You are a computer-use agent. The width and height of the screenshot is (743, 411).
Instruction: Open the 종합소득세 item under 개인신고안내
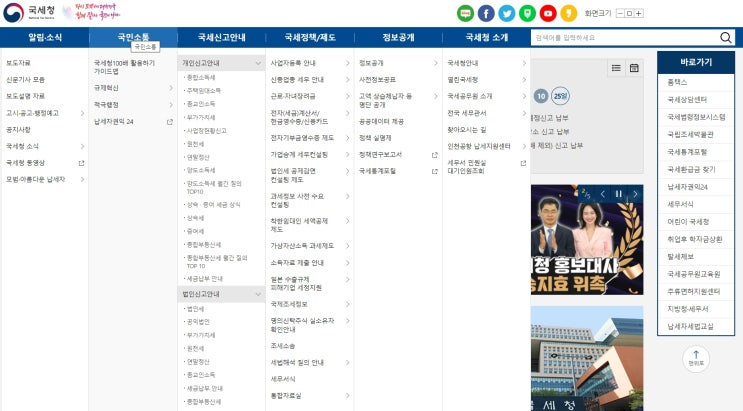click(x=201, y=77)
